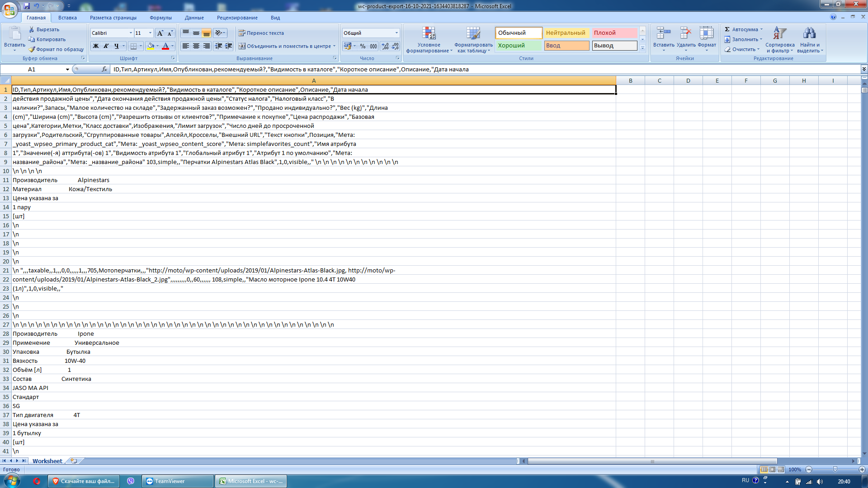This screenshot has width=868, height=488.
Task: Open the Name Box dropdown arrow
Action: [67, 70]
